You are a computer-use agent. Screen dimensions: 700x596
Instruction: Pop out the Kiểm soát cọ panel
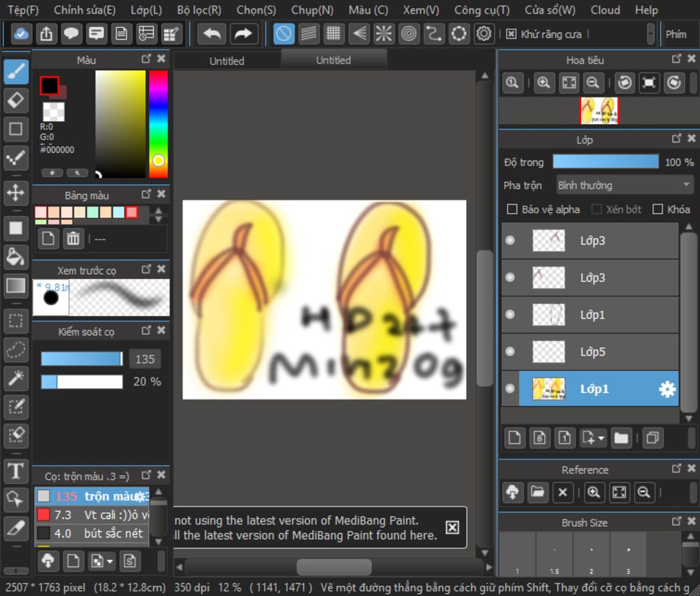pyautogui.click(x=146, y=330)
